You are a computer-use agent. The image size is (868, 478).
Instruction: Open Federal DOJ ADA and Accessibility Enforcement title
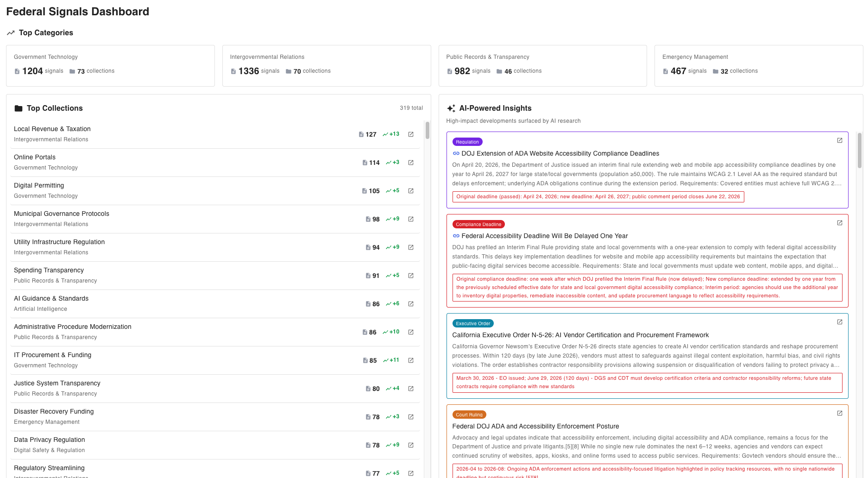point(535,426)
